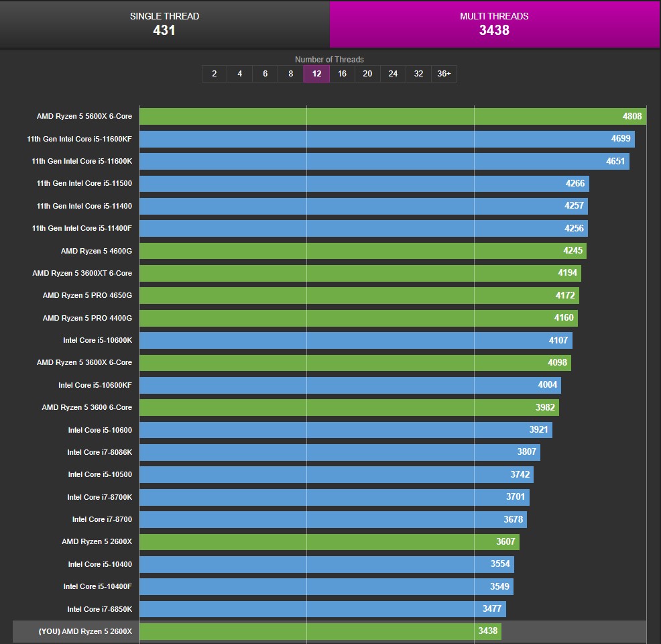The image size is (661, 644).
Task: Select the 20 threads button
Action: [367, 74]
